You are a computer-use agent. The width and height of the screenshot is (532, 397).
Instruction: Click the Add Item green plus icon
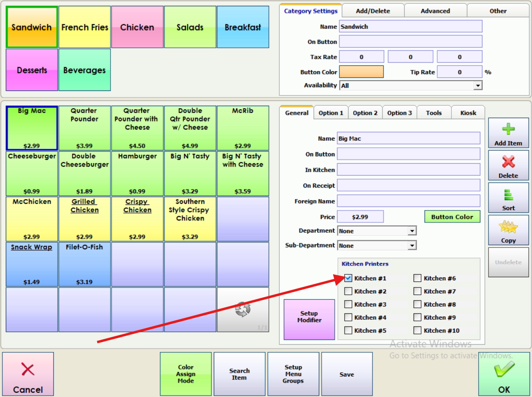[x=508, y=129]
